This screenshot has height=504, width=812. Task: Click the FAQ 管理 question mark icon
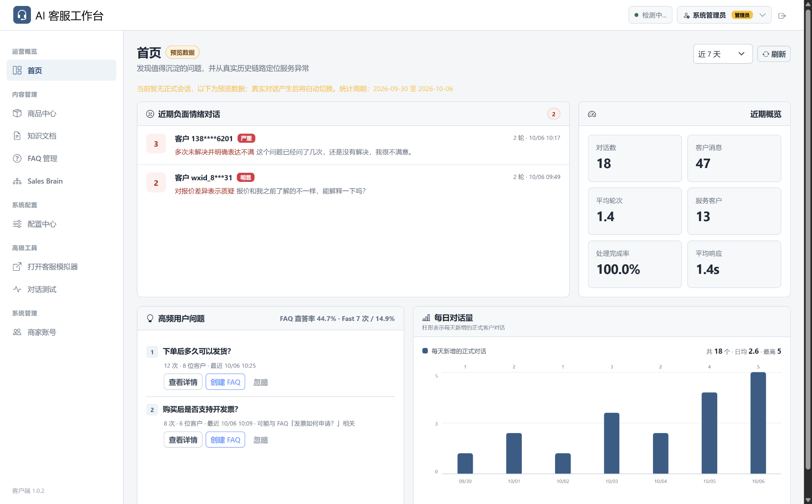(17, 158)
